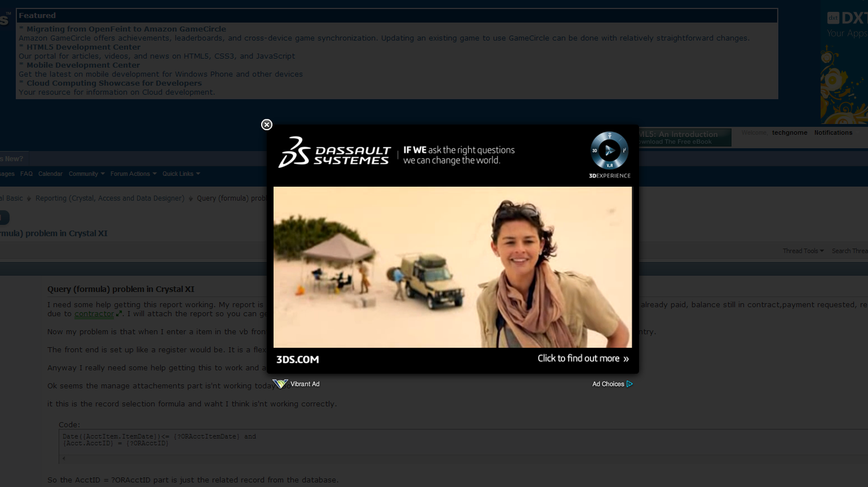Close the Dassault Systemes ad overlay

(267, 125)
